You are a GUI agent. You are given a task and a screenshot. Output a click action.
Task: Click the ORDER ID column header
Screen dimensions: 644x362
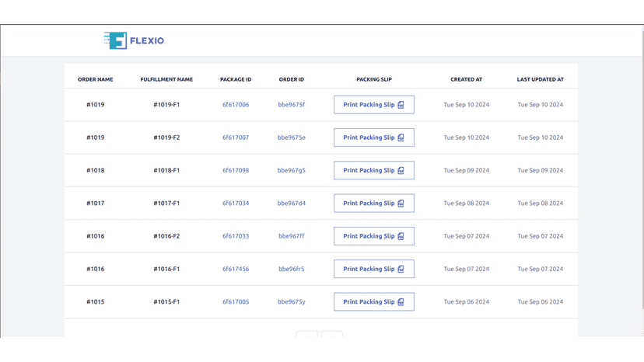pyautogui.click(x=292, y=79)
